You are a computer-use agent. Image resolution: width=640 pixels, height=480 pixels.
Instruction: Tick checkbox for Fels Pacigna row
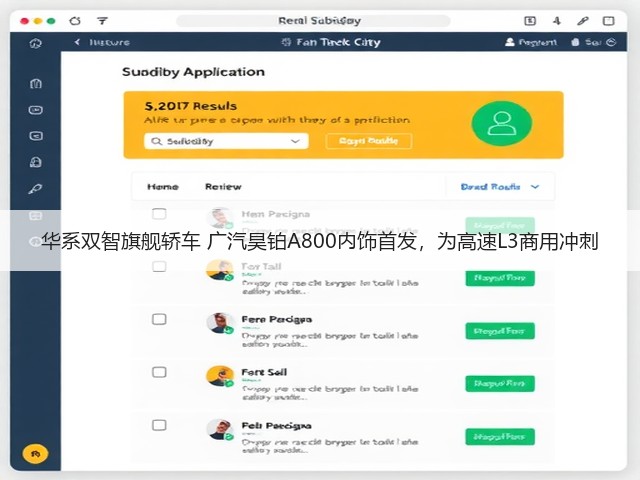tap(159, 425)
